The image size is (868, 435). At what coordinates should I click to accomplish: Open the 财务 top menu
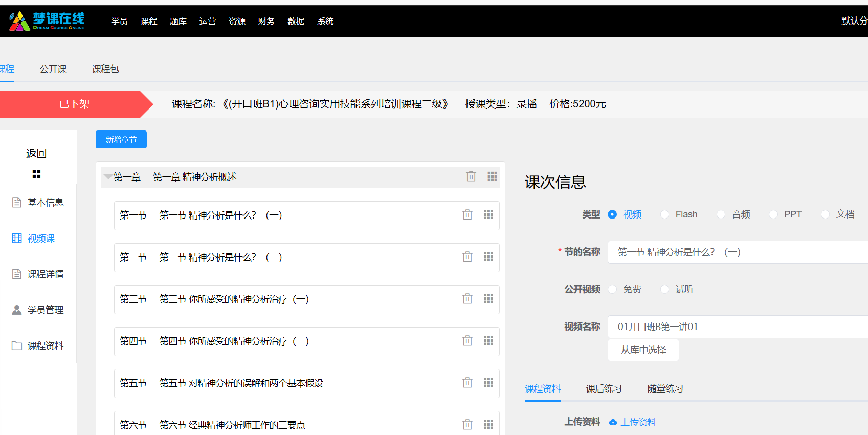(x=266, y=21)
